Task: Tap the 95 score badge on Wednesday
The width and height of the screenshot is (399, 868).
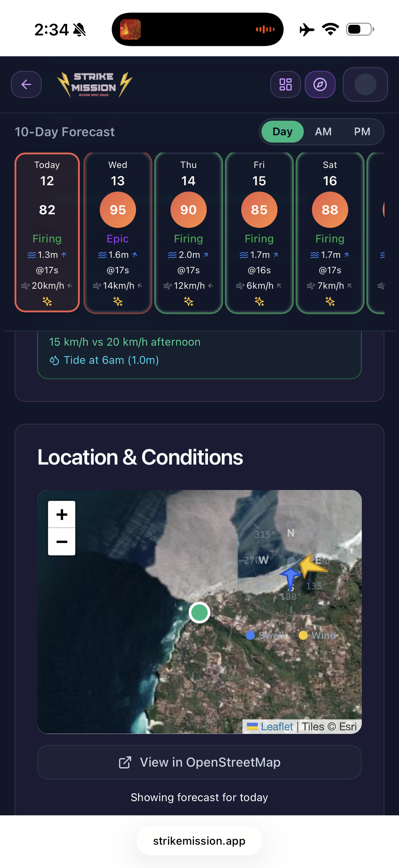Action: (118, 210)
